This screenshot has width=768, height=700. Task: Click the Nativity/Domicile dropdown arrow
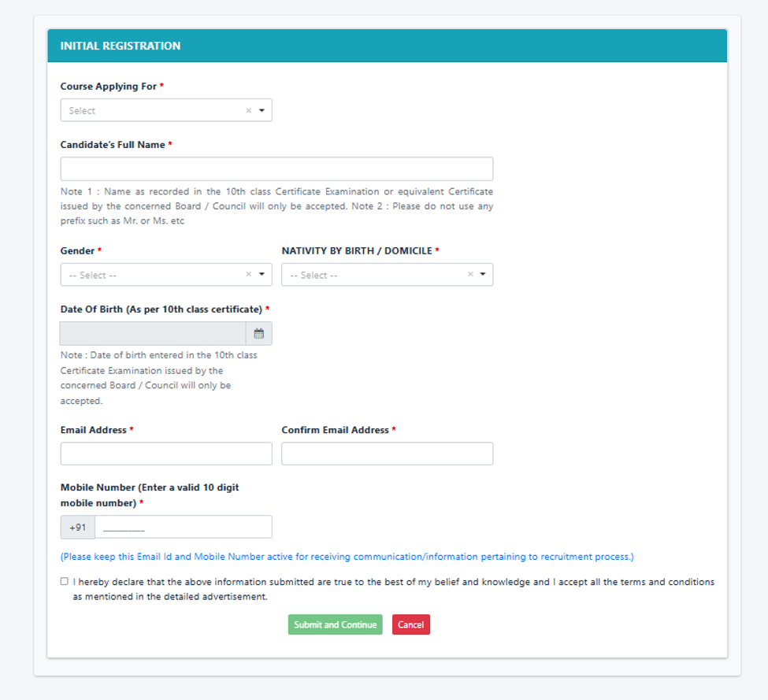[x=483, y=274]
